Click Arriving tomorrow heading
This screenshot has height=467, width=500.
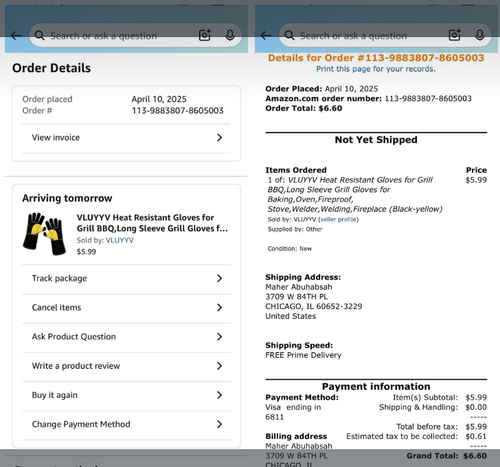point(67,198)
